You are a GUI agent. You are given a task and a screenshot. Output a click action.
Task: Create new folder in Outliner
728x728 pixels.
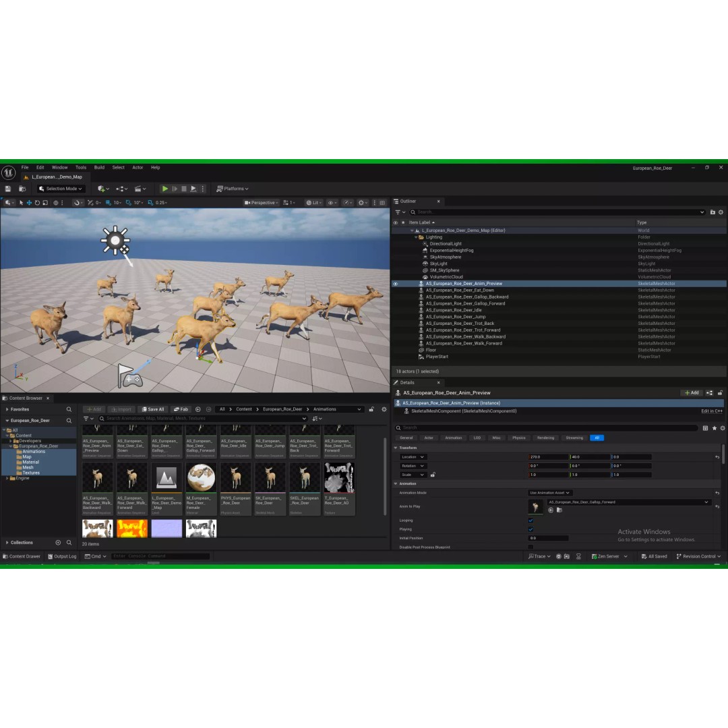712,212
